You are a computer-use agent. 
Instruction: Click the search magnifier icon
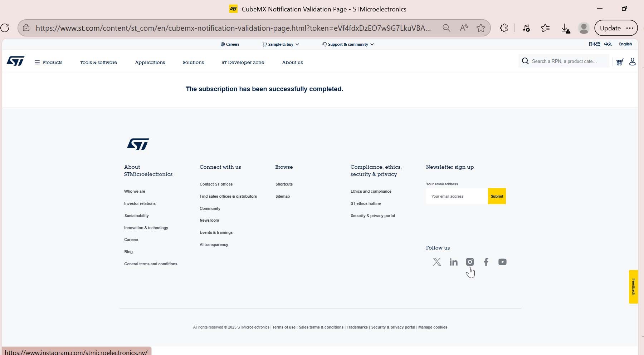(525, 61)
